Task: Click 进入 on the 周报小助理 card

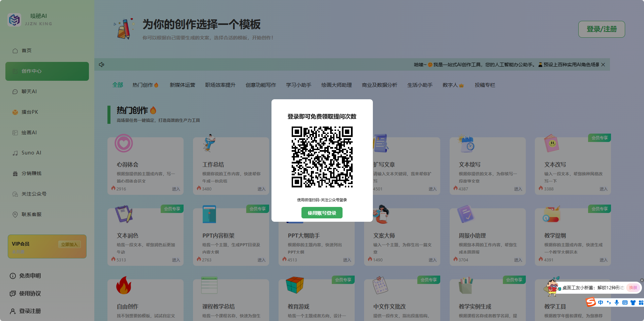Action: pyautogui.click(x=518, y=260)
